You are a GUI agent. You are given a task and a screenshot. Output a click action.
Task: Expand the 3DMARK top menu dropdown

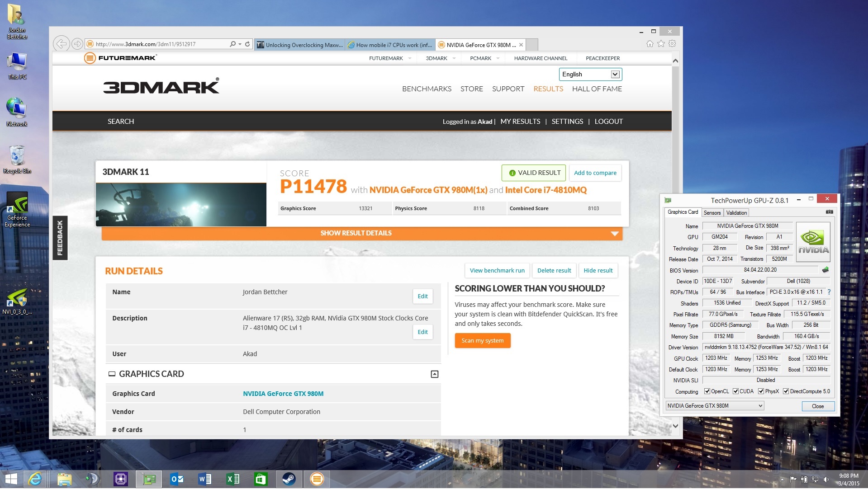coord(454,58)
